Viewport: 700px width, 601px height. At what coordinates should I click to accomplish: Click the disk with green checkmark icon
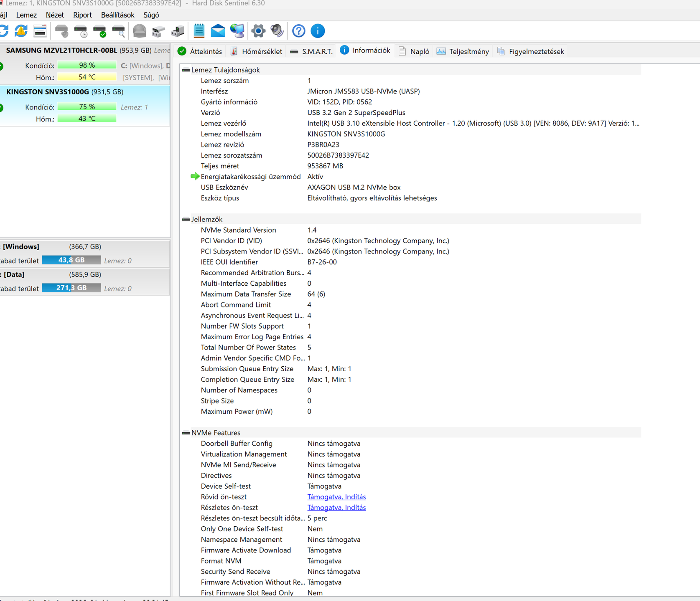[x=100, y=31]
